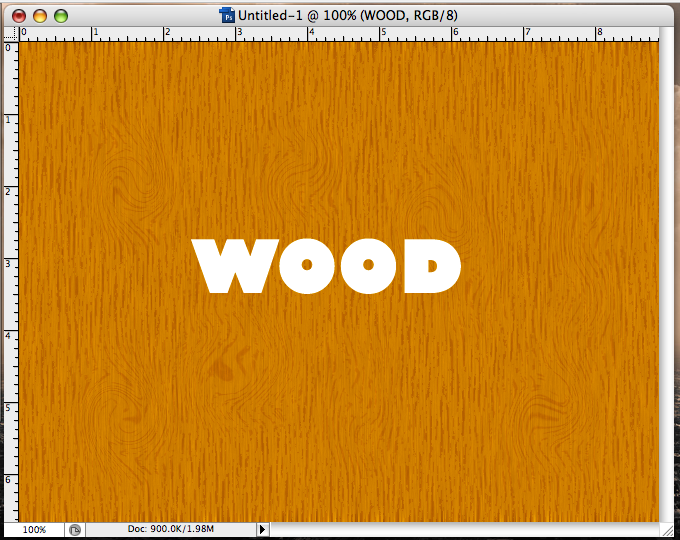Click the horizontal ruler at mark 4
The height and width of the screenshot is (540, 680).
pos(309,34)
